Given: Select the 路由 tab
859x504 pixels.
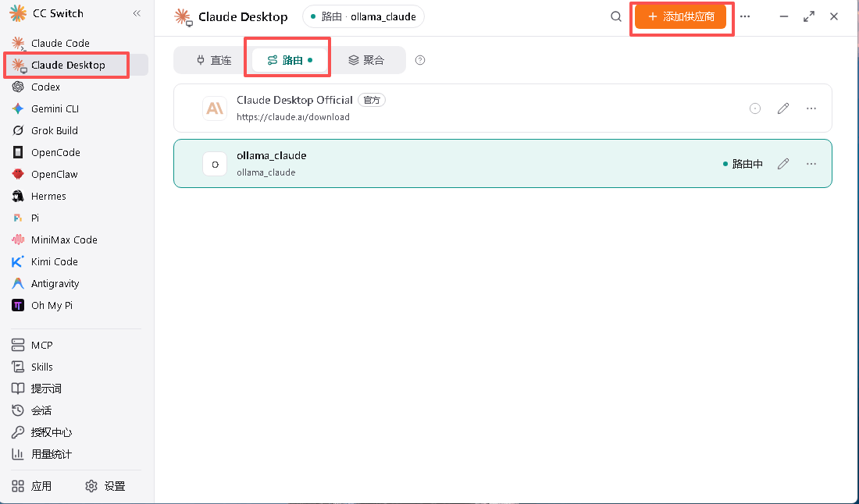Looking at the screenshot, I should click(289, 60).
